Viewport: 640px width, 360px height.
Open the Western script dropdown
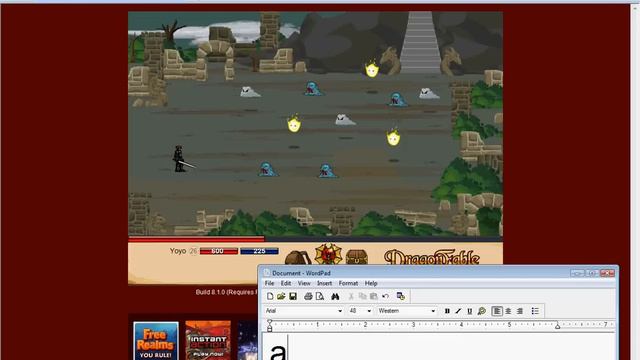point(433,311)
